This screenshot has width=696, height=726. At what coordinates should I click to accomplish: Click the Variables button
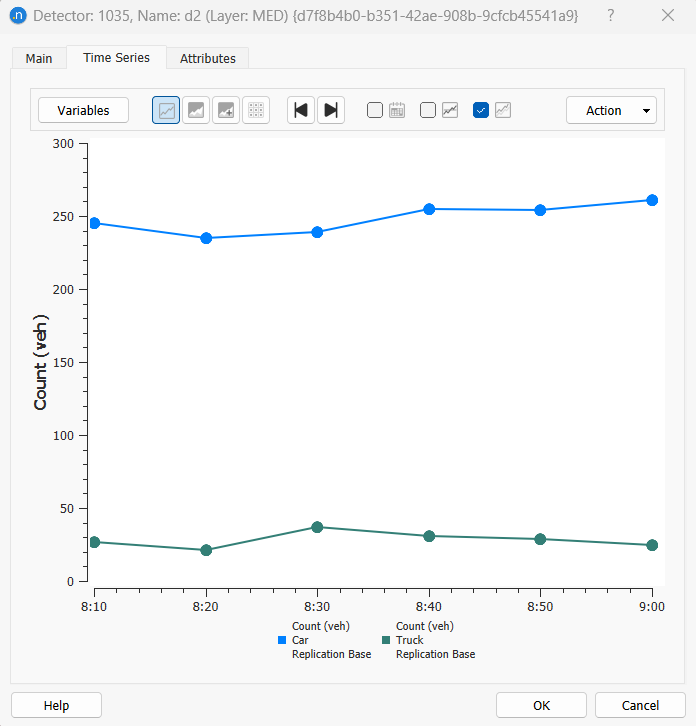pyautogui.click(x=83, y=111)
